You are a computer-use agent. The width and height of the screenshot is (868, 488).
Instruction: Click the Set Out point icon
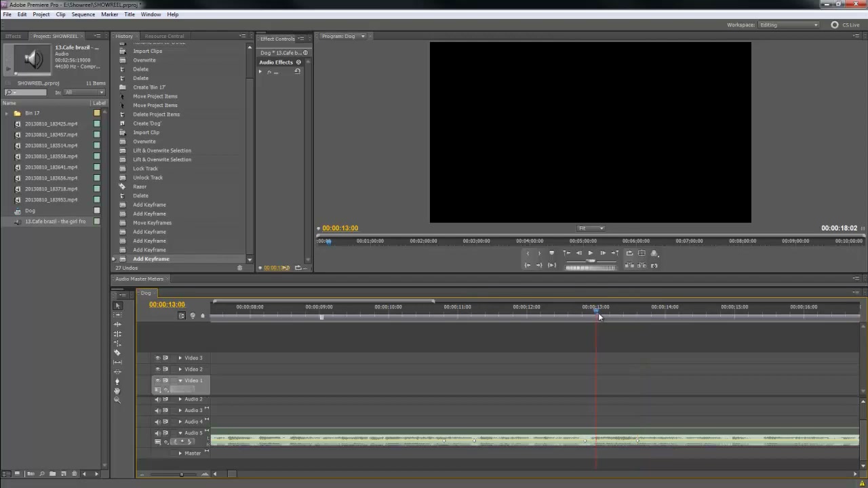pyautogui.click(x=539, y=253)
